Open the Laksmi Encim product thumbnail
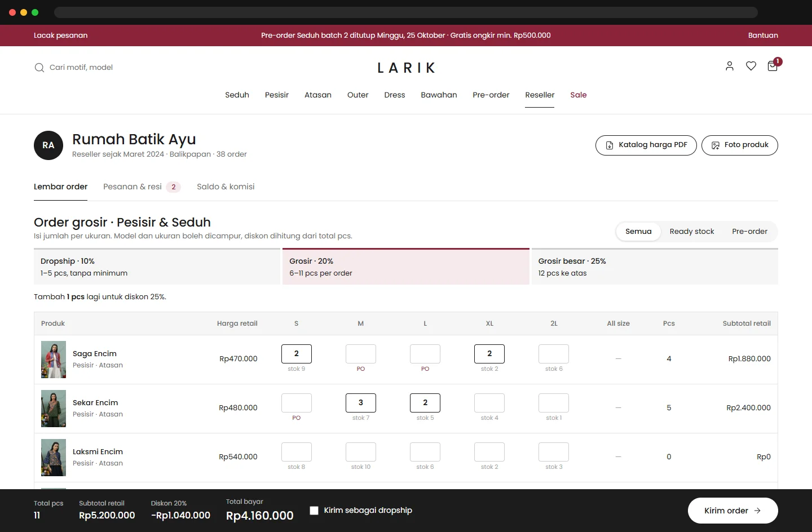Viewport: 812px width, 532px height. click(54, 458)
